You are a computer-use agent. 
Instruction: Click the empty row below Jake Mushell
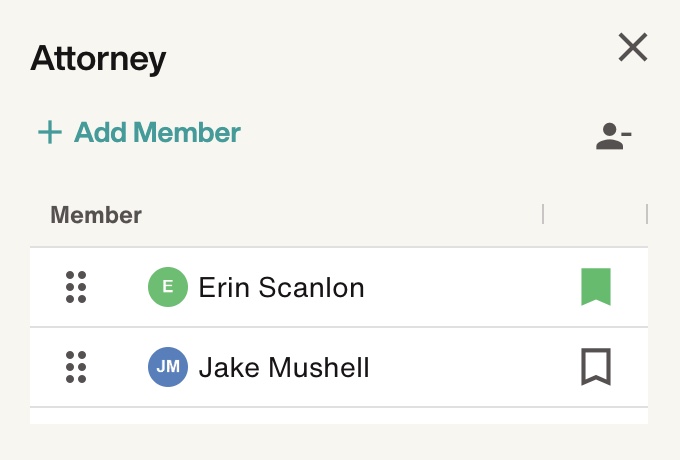[339, 416]
